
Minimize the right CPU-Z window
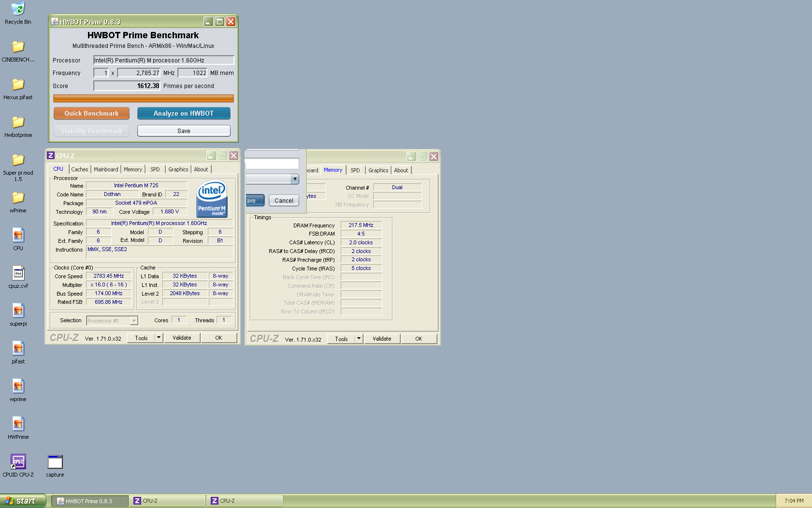[x=411, y=156]
